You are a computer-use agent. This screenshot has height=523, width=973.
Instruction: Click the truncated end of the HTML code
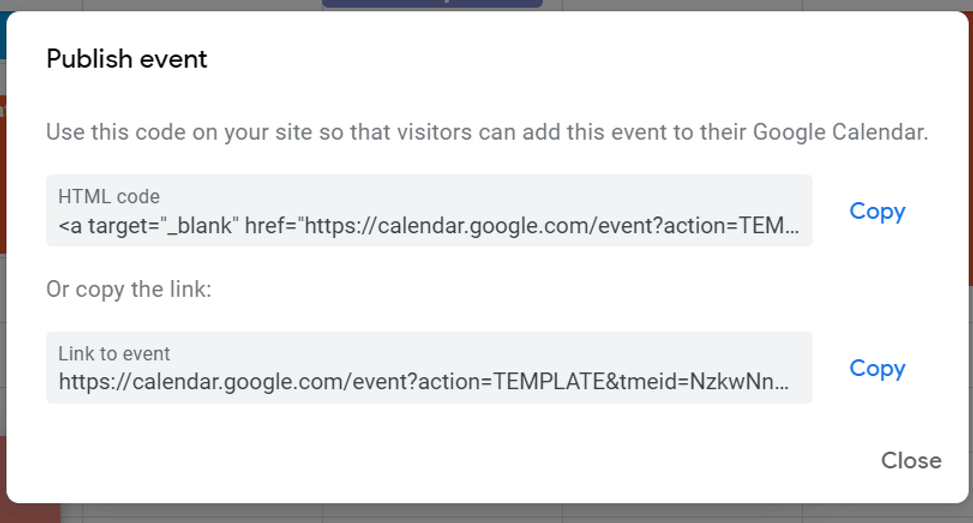pyautogui.click(x=770, y=226)
